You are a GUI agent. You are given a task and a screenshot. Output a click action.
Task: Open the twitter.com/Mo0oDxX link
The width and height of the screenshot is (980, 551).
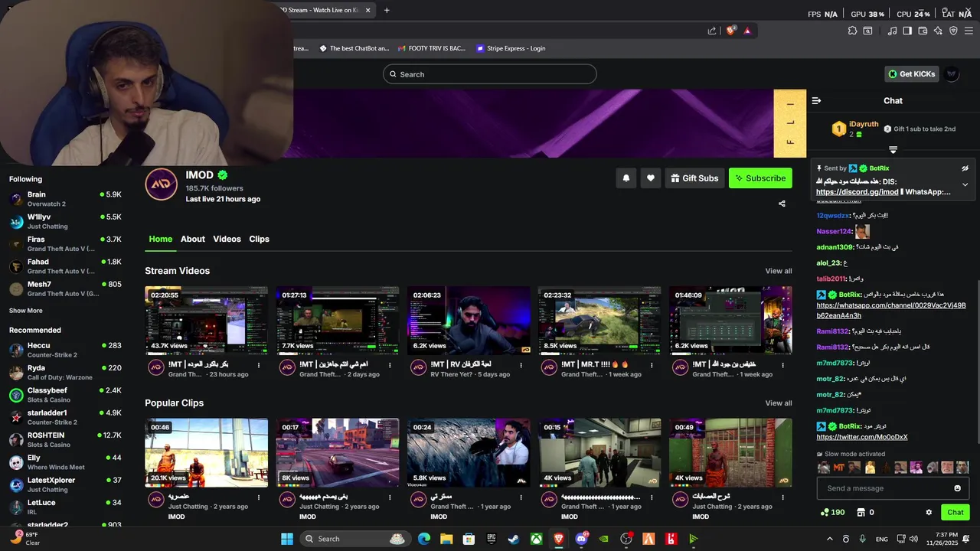coord(862,437)
